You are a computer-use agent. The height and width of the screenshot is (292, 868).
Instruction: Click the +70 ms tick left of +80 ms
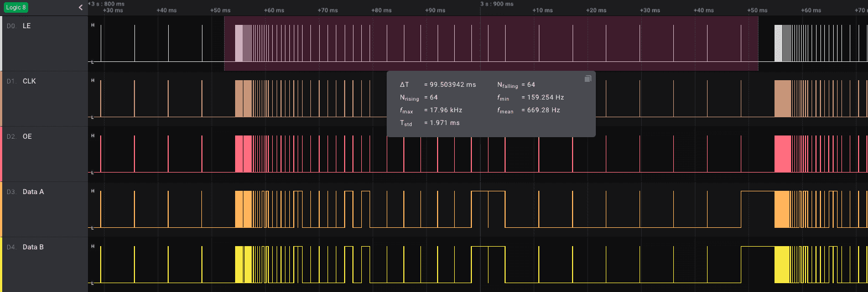[328, 11]
